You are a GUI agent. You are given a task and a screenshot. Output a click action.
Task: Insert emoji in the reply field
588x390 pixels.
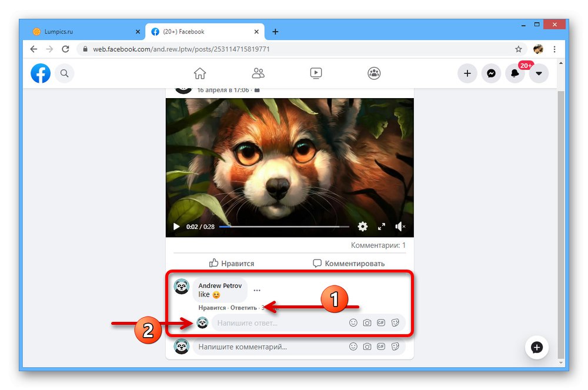(353, 322)
